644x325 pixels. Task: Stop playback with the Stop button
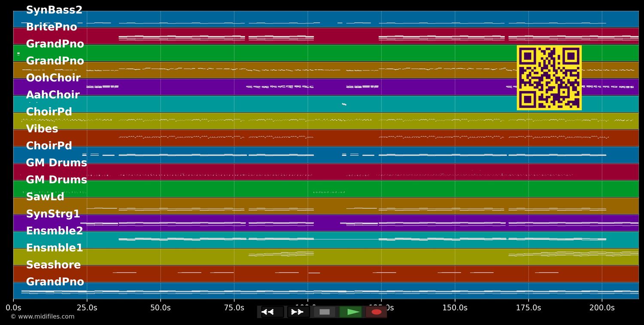point(325,312)
